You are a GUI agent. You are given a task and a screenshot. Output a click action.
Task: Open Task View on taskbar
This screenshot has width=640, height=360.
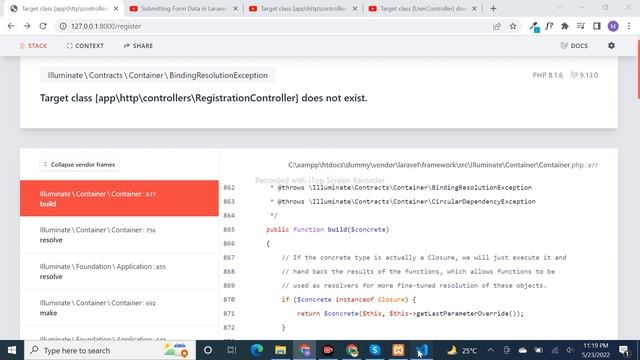[232, 350]
